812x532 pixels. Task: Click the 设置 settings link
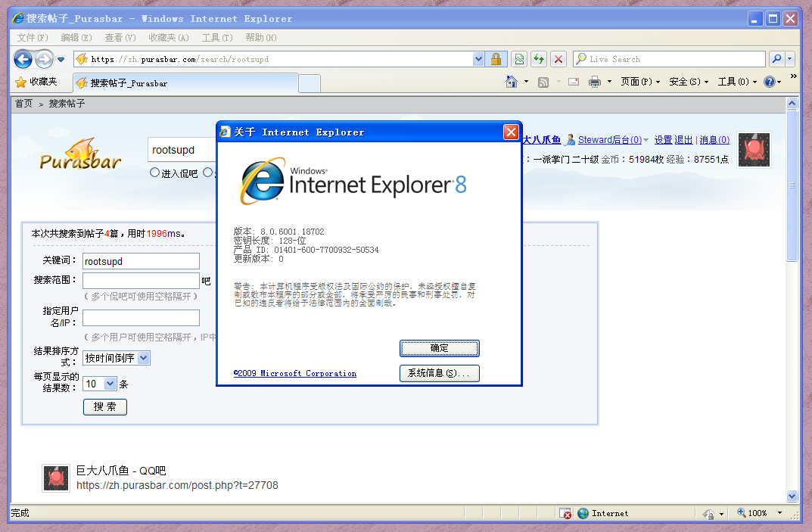[x=663, y=140]
